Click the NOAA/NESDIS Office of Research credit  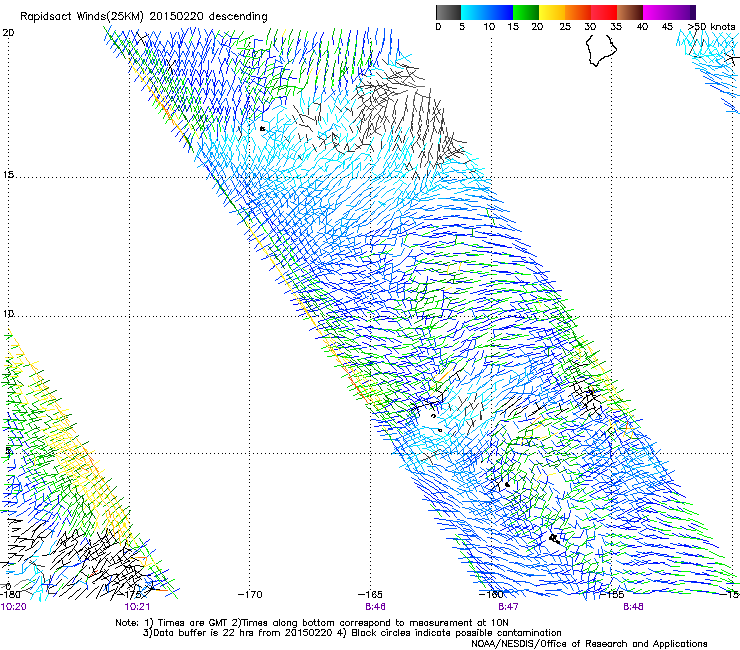tap(589, 644)
